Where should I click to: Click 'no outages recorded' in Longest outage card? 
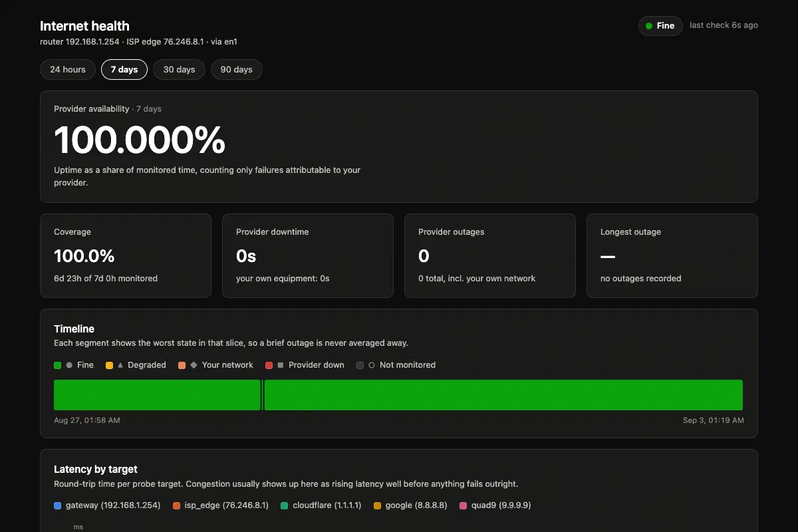click(641, 279)
